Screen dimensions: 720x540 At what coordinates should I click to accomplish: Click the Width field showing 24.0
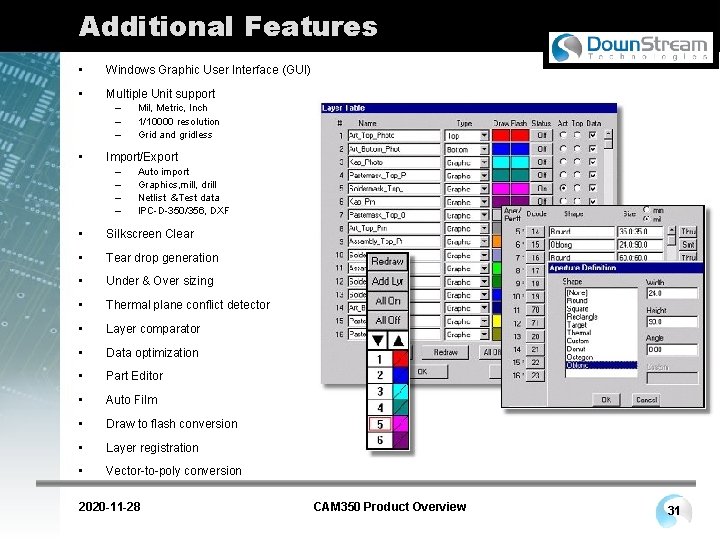pyautogui.click(x=672, y=293)
